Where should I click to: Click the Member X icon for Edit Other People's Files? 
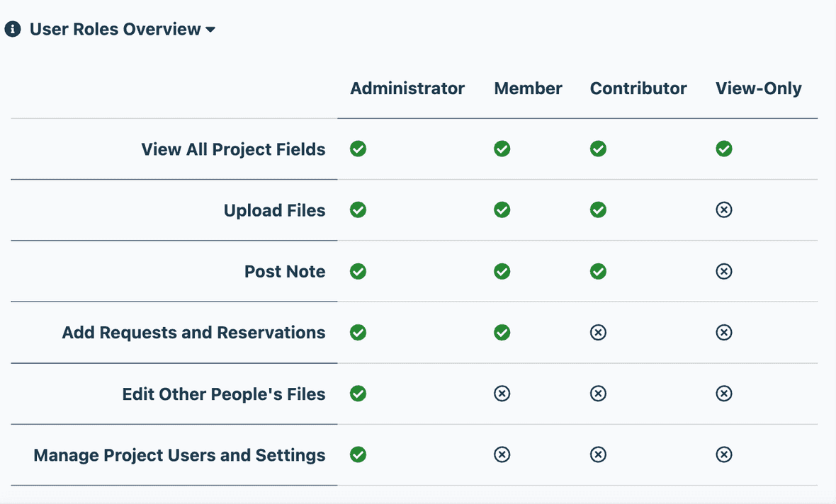pyautogui.click(x=502, y=394)
